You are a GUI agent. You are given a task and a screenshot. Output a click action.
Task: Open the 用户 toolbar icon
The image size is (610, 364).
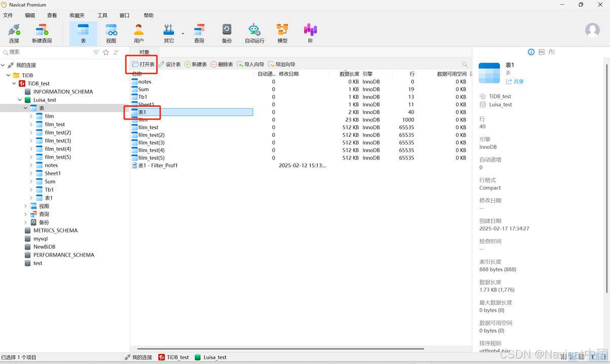pyautogui.click(x=139, y=33)
